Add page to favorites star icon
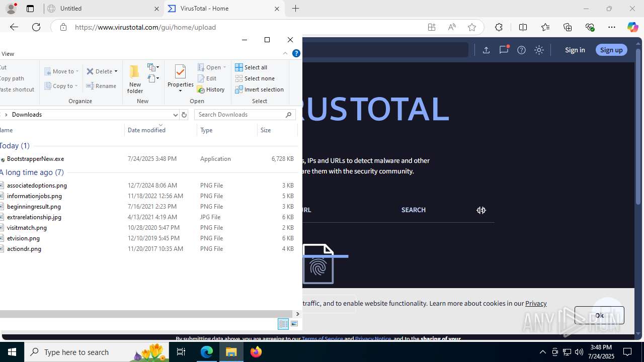 coord(472,27)
